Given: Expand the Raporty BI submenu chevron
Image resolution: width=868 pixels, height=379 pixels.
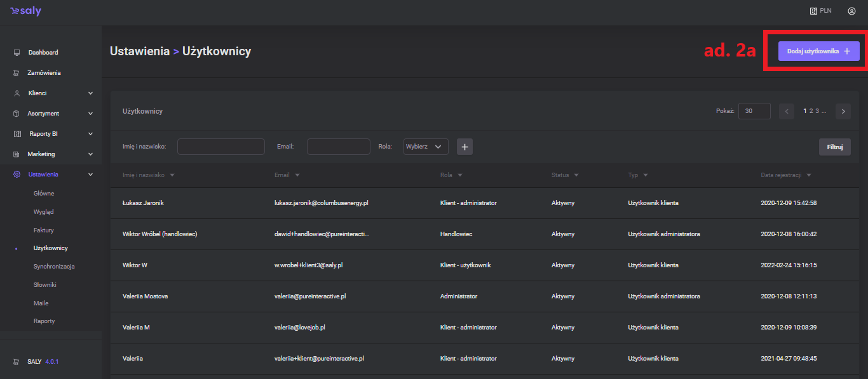Looking at the screenshot, I should [90, 134].
